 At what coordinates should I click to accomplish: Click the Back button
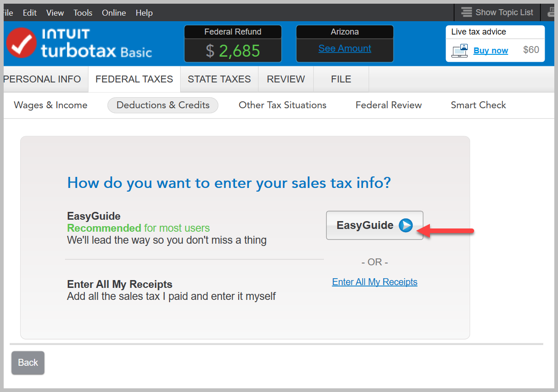tap(28, 363)
